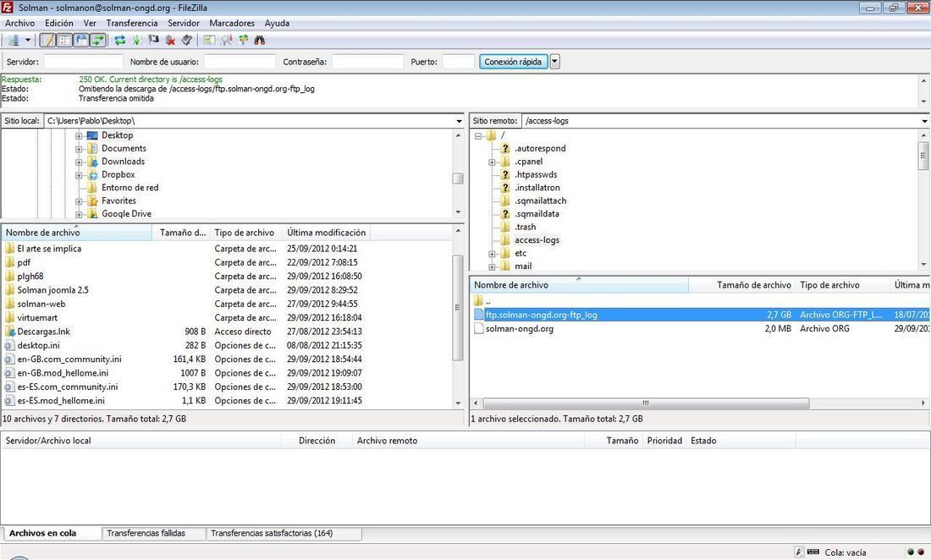Click the Servidor input field
This screenshot has height=560, width=931.
pos(83,62)
